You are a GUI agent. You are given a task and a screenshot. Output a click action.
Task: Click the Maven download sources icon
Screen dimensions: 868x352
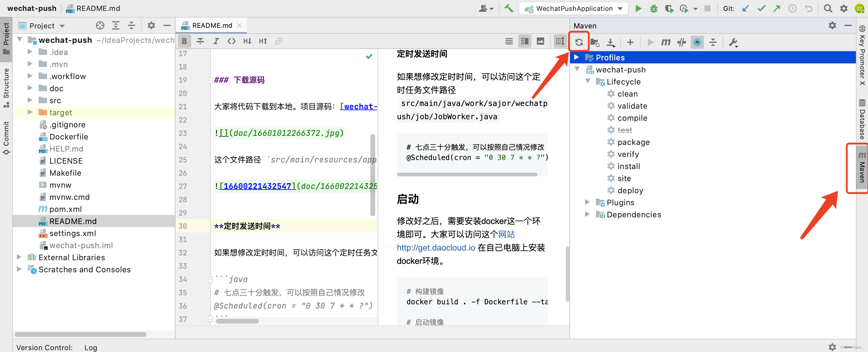(x=610, y=42)
